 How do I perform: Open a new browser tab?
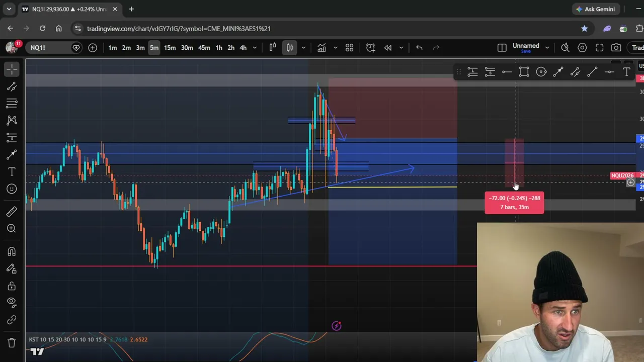(131, 9)
